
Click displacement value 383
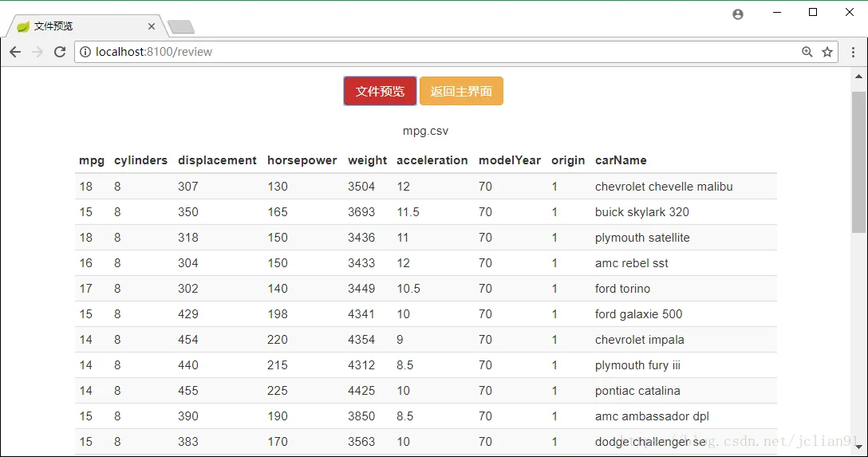(x=188, y=441)
